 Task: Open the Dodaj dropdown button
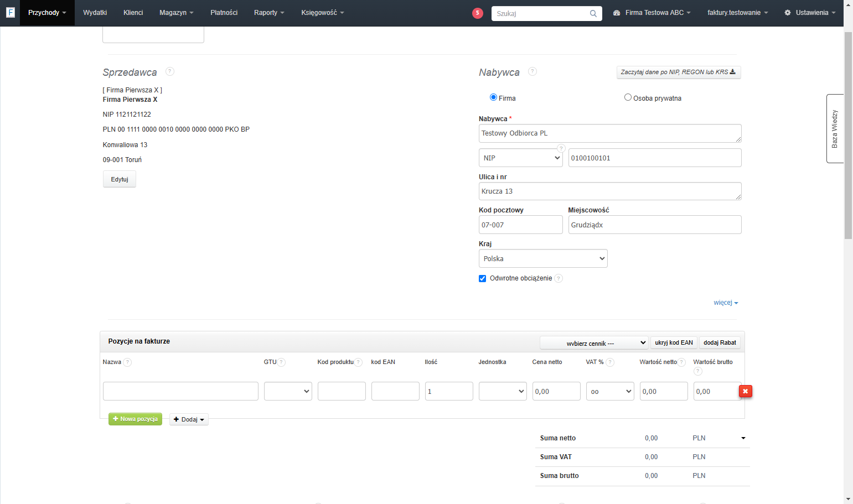pyautogui.click(x=189, y=419)
